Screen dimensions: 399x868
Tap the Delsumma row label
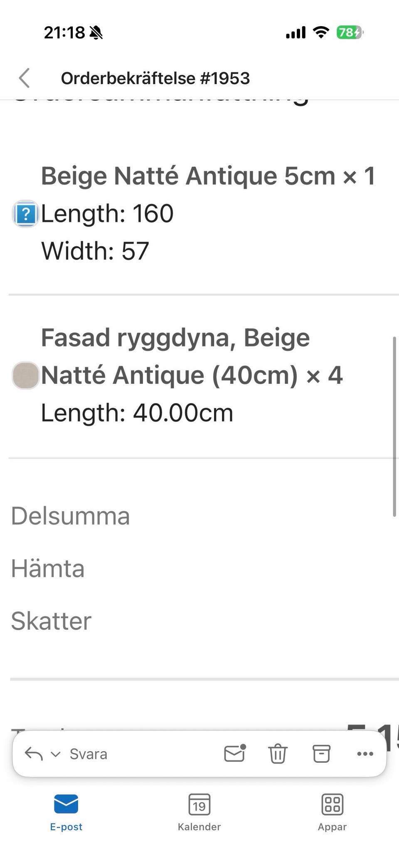[x=70, y=516]
